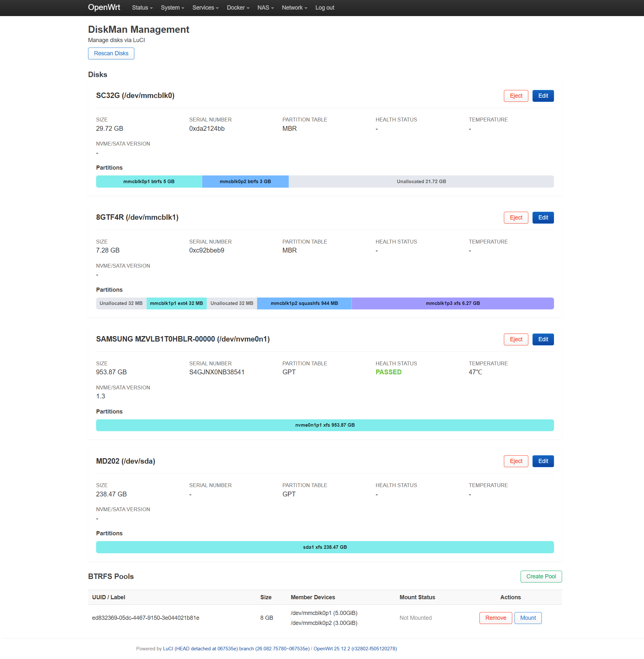Edit the 8GTF4R mmcblk1 disk

point(543,218)
